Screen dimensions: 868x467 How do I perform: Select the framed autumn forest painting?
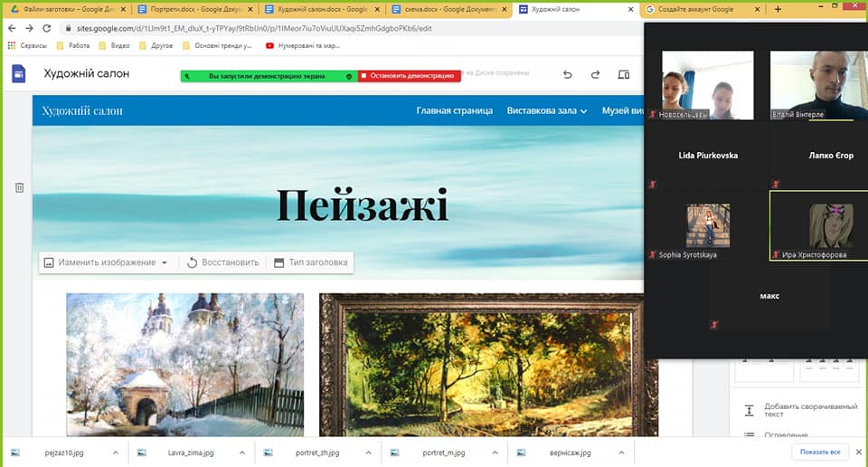tap(489, 365)
